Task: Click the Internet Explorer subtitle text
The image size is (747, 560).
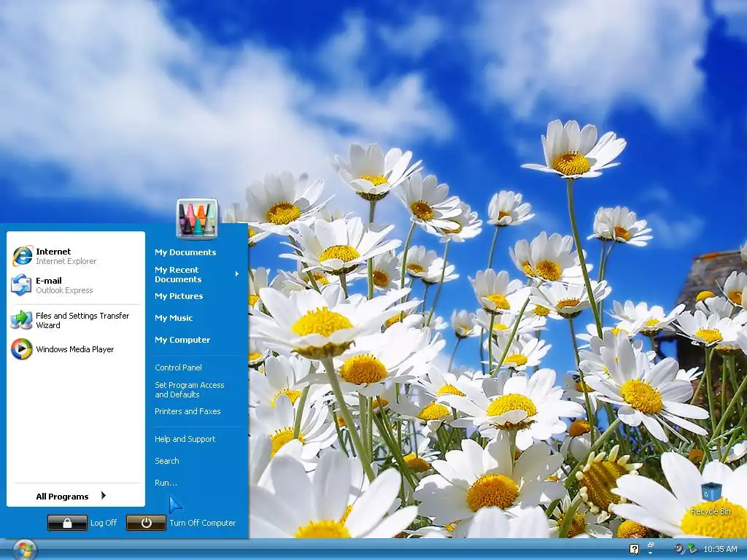Action: click(66, 262)
